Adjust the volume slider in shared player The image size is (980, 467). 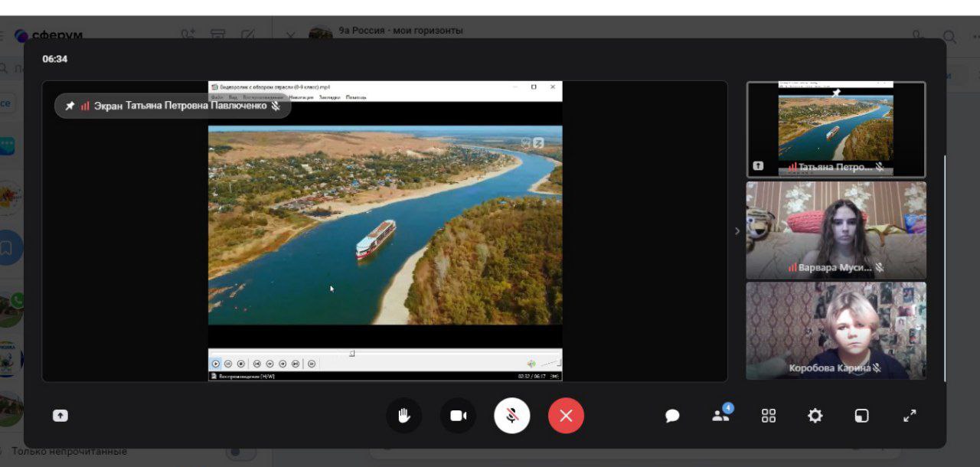click(550, 363)
